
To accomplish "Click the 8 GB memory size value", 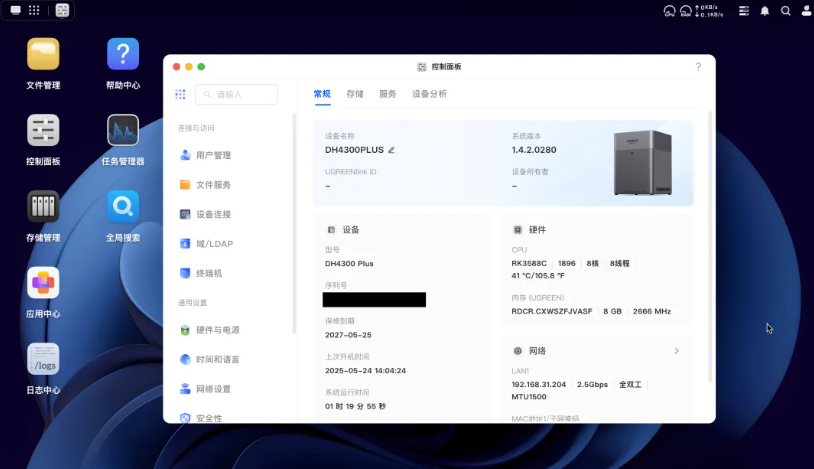I will pos(613,312).
